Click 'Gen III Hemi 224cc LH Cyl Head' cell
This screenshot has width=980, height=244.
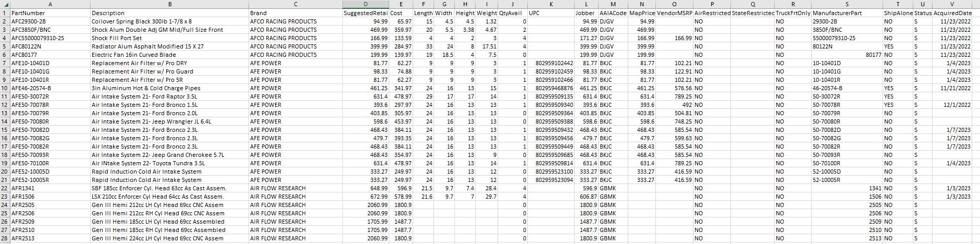pyautogui.click(x=169, y=238)
